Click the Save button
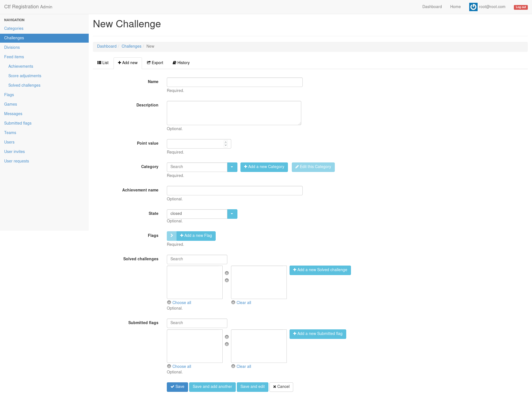Screen dimensions: 532x396 [x=177, y=387]
